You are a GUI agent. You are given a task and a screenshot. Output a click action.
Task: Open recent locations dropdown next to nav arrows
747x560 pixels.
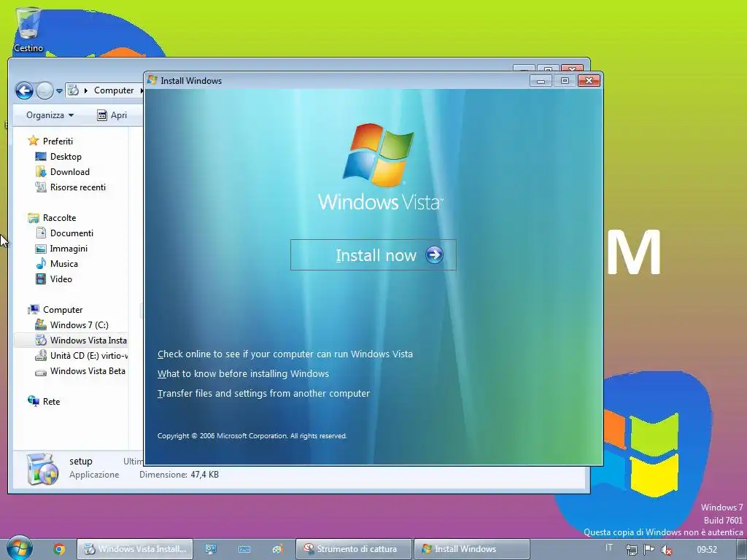pos(59,90)
